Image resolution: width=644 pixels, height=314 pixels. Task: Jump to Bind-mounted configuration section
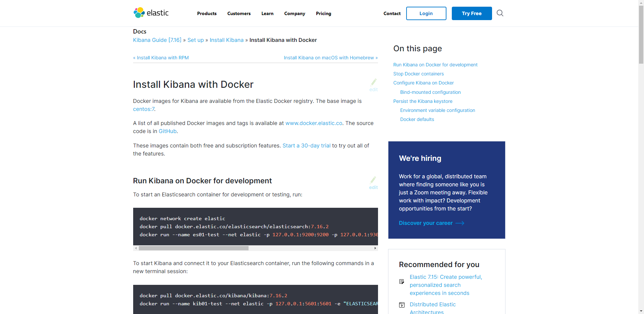pos(430,92)
